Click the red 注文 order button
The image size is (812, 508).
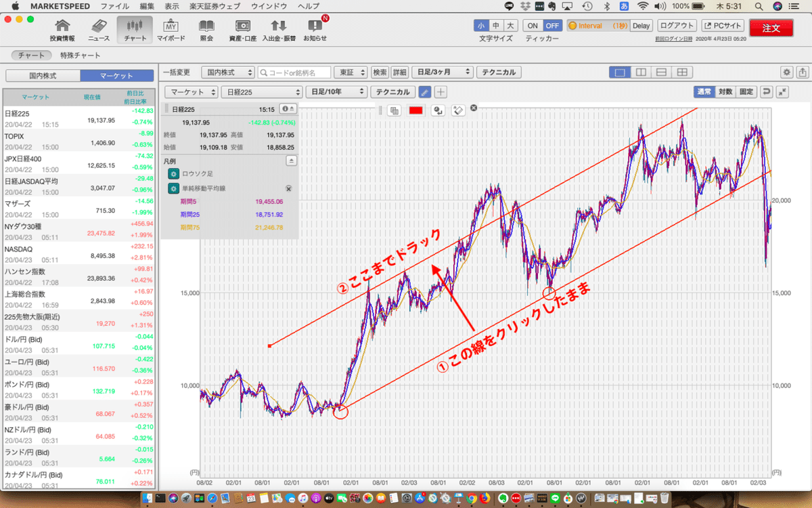(x=771, y=28)
